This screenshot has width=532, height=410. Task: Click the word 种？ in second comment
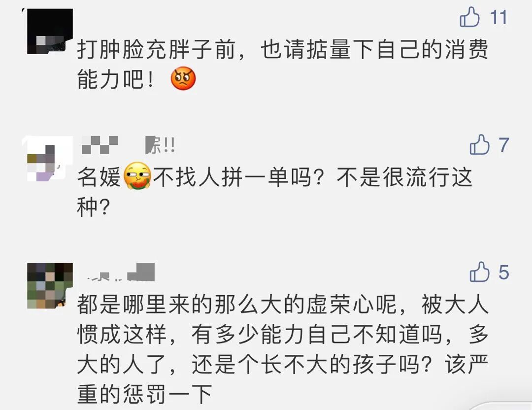93,207
